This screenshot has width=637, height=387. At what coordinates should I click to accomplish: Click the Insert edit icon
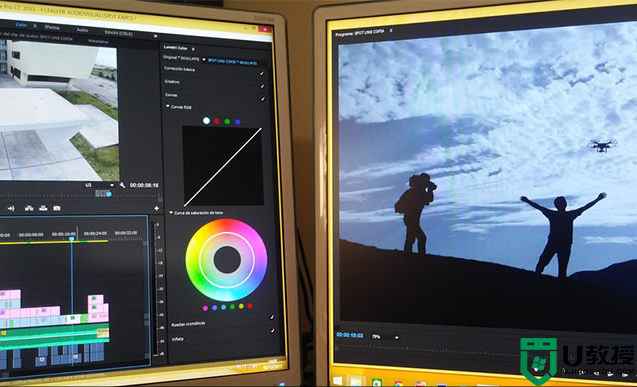(29, 208)
